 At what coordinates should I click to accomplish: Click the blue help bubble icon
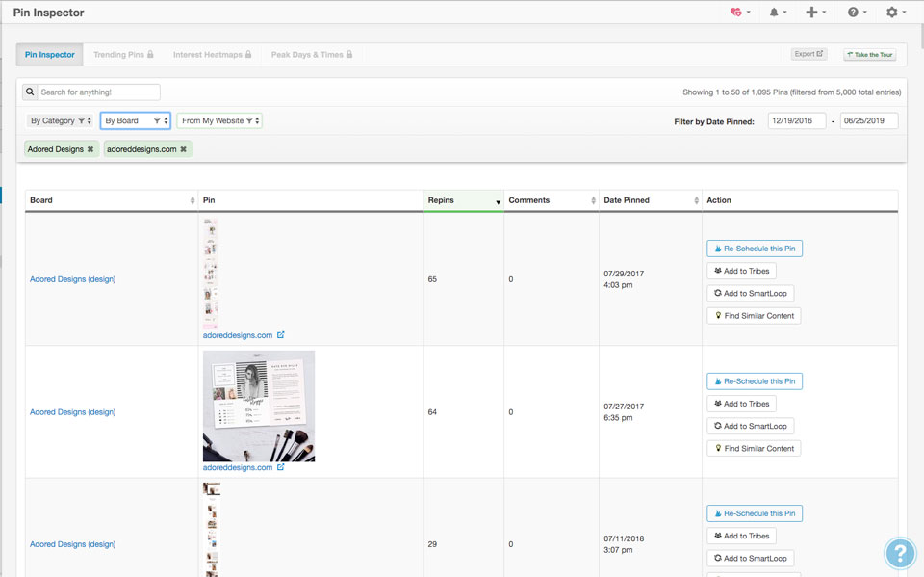899,553
